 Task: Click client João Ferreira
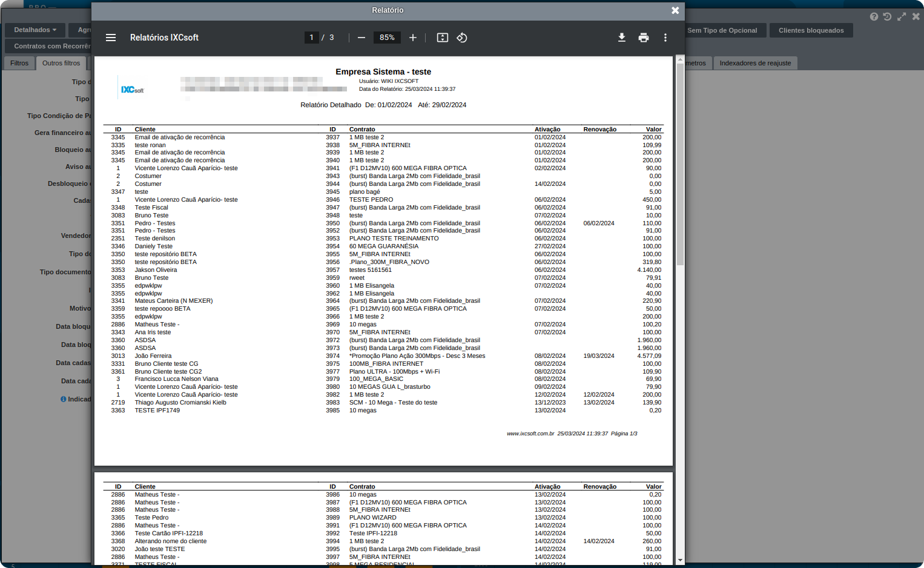(x=153, y=356)
